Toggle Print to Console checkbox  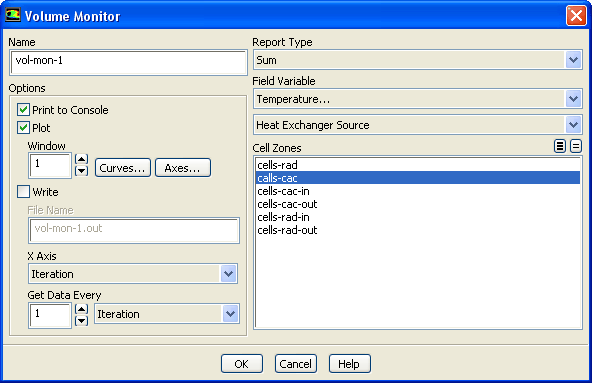(x=23, y=110)
